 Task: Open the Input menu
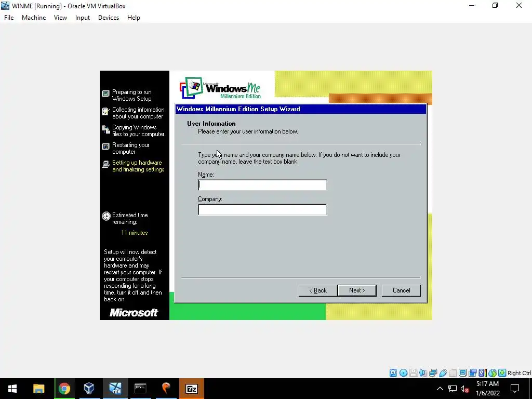click(83, 18)
